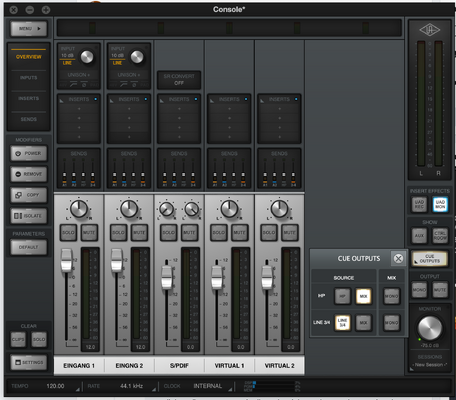Image resolution: width=456 pixels, height=400 pixels.
Task: Show the CTRL ROOM strip
Action: pos(440,236)
